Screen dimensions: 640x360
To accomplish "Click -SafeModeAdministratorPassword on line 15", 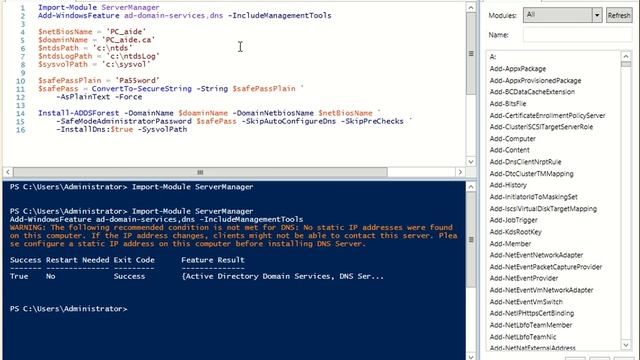I will (x=124, y=121).
